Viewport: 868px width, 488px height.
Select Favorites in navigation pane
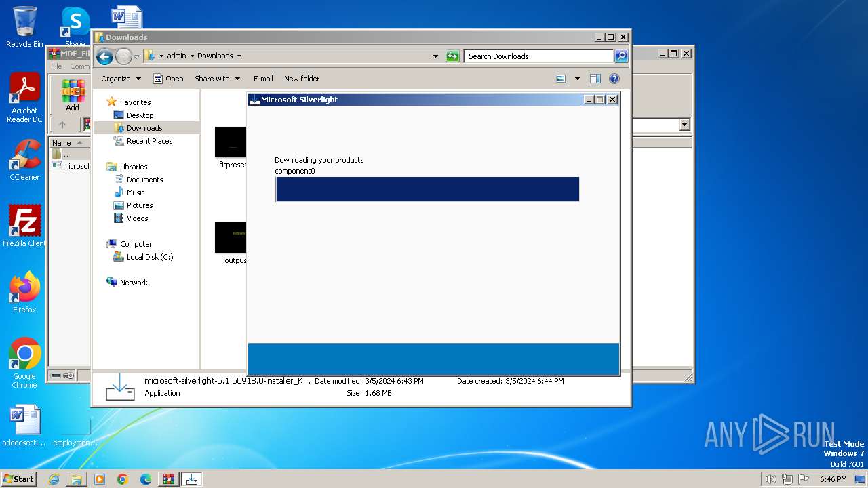tap(135, 102)
